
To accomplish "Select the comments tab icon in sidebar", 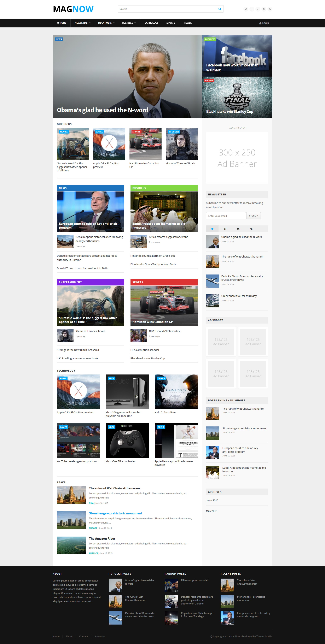I will [x=238, y=229].
